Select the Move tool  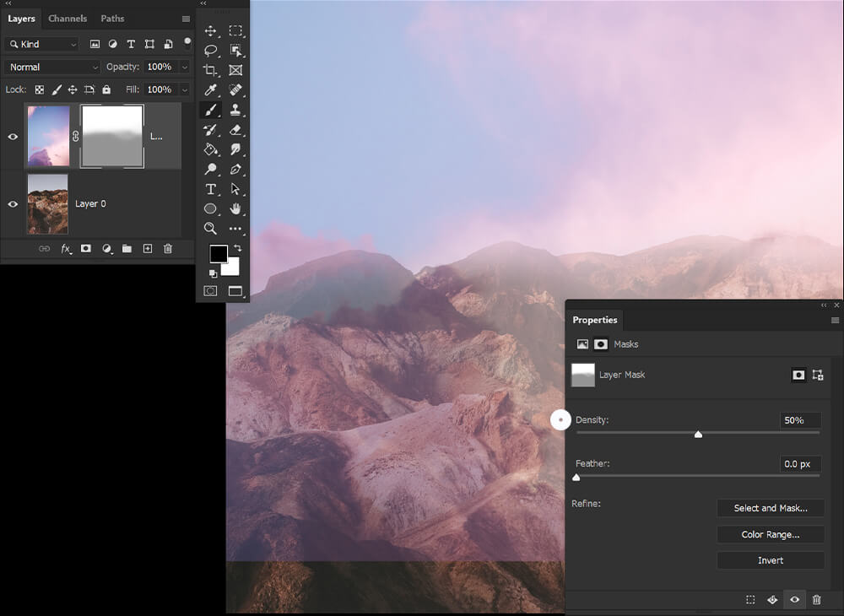[210, 30]
